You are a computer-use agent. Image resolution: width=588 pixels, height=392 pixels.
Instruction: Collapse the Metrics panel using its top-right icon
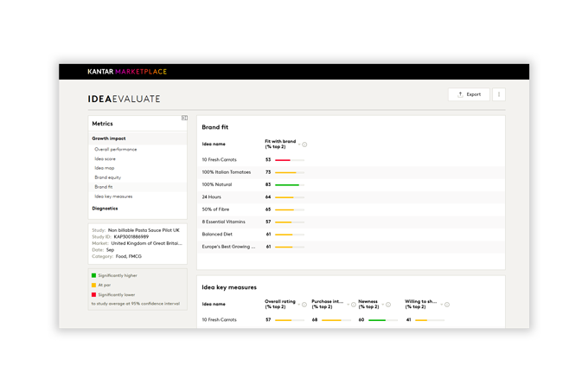tap(184, 118)
